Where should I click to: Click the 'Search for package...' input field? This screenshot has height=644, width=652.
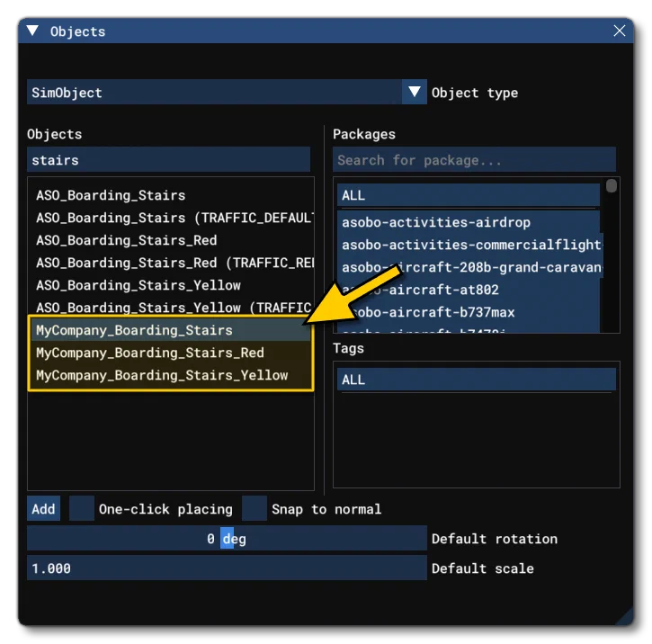pos(474,159)
